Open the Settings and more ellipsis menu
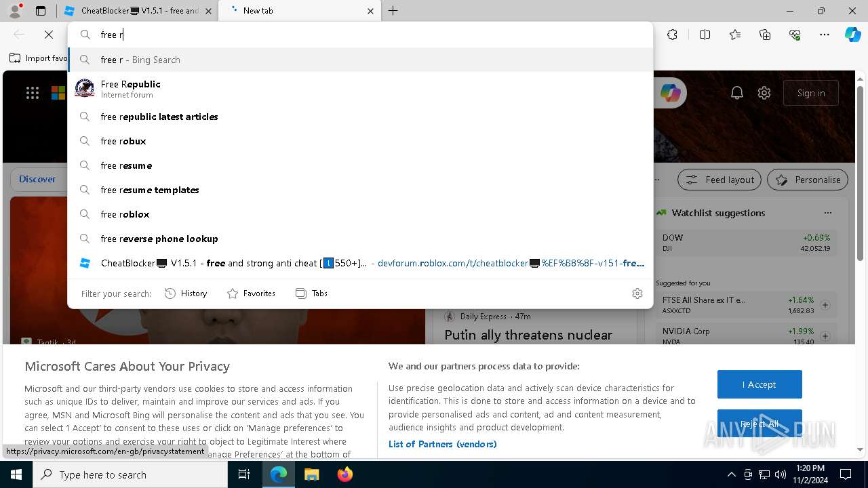Image resolution: width=868 pixels, height=488 pixels. point(825,35)
